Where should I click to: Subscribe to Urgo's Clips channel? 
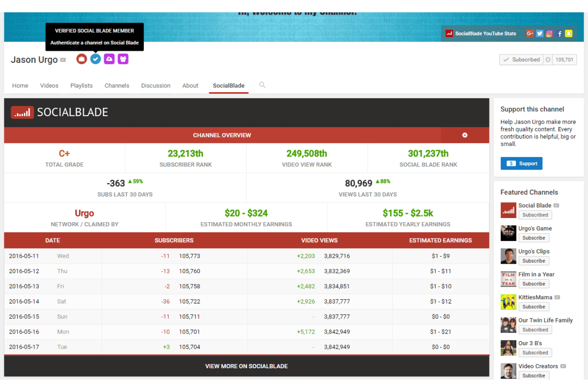click(x=534, y=261)
